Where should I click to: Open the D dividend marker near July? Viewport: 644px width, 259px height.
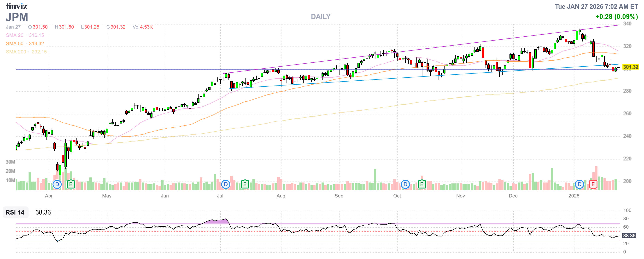(x=226, y=185)
